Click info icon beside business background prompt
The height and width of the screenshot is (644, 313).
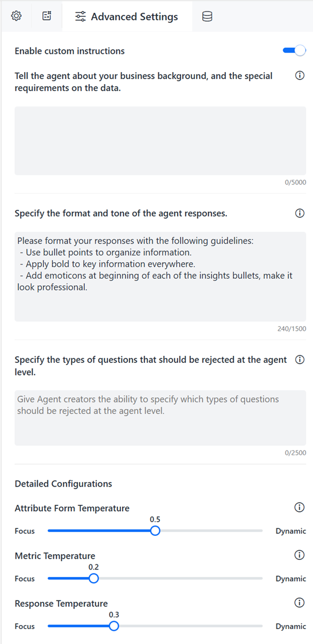click(x=300, y=76)
